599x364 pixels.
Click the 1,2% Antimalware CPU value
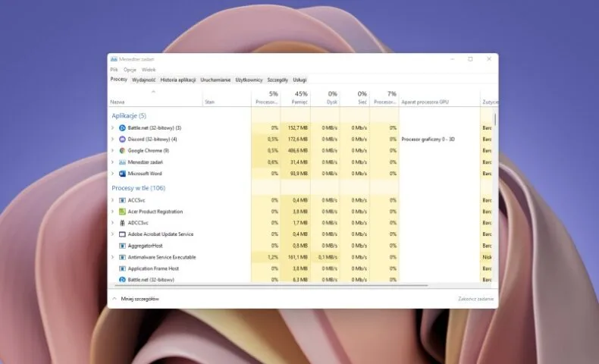pos(273,257)
